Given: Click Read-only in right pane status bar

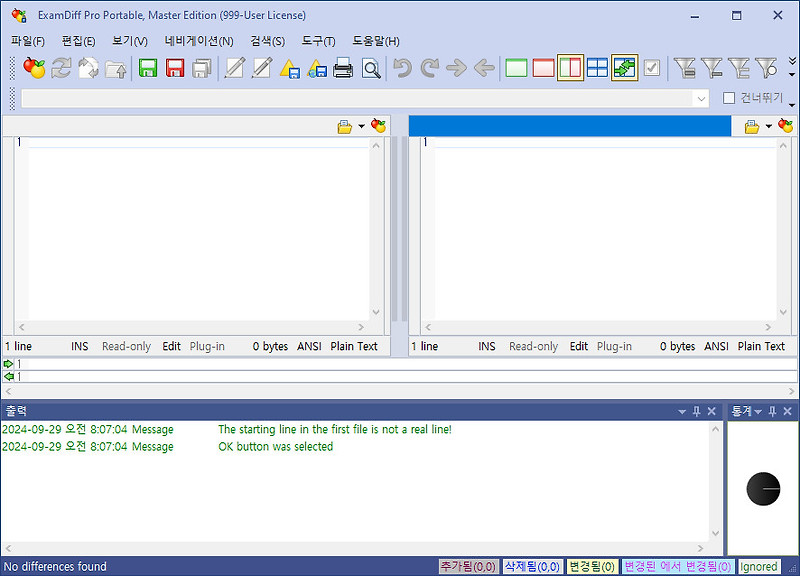Looking at the screenshot, I should coord(533,346).
